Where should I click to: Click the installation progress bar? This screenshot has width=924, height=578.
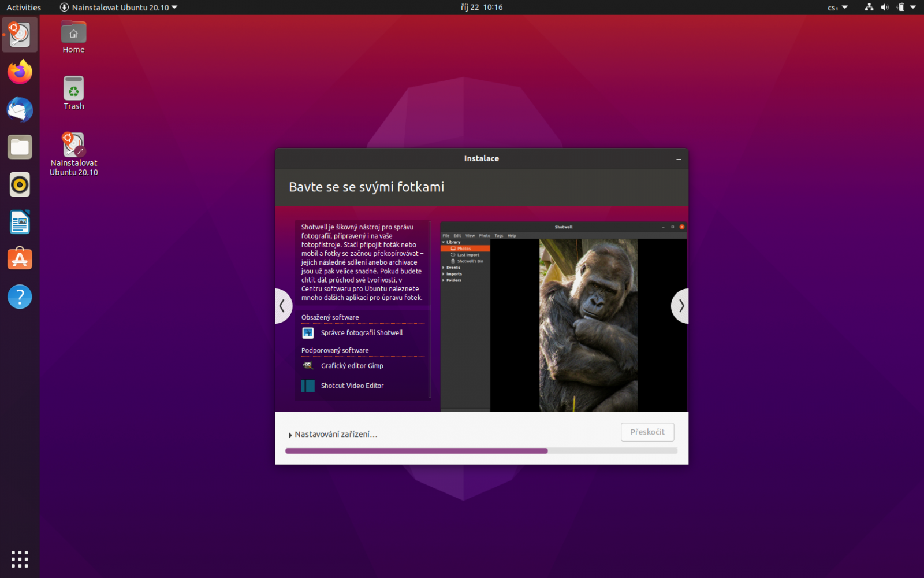point(481,450)
